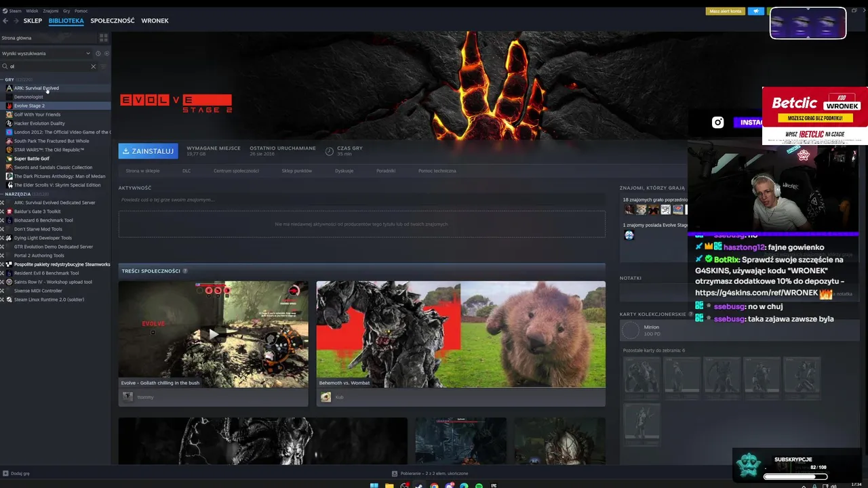The image size is (868, 488).
Task: Click the friend avatar owning Evolve Stage 2
Action: pyautogui.click(x=629, y=235)
